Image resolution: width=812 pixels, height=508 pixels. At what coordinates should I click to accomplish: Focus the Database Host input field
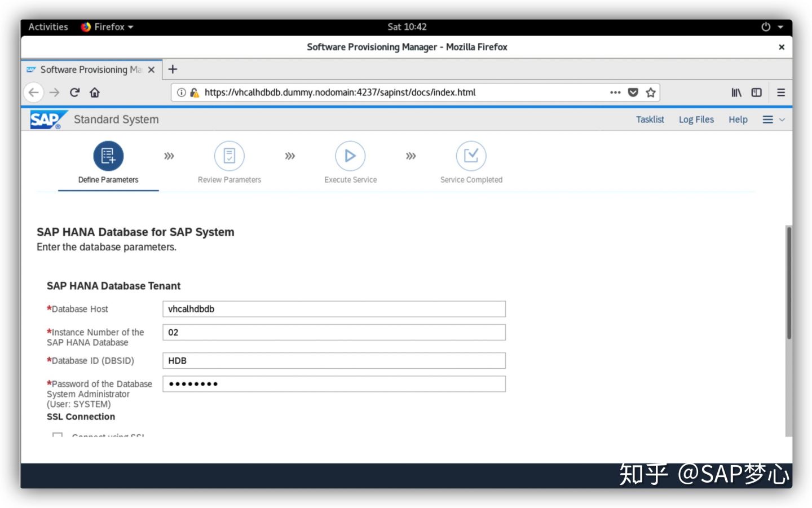pos(334,309)
